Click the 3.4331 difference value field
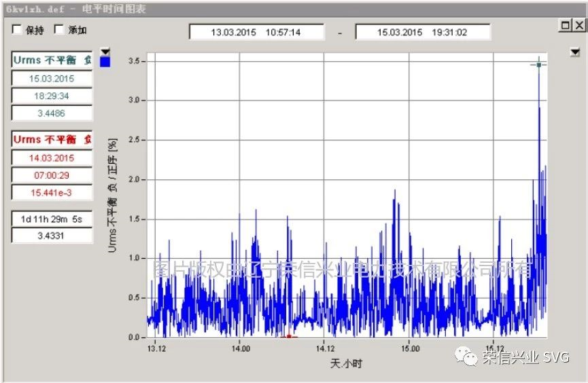Image resolution: width=588 pixels, height=383 pixels. coord(52,236)
